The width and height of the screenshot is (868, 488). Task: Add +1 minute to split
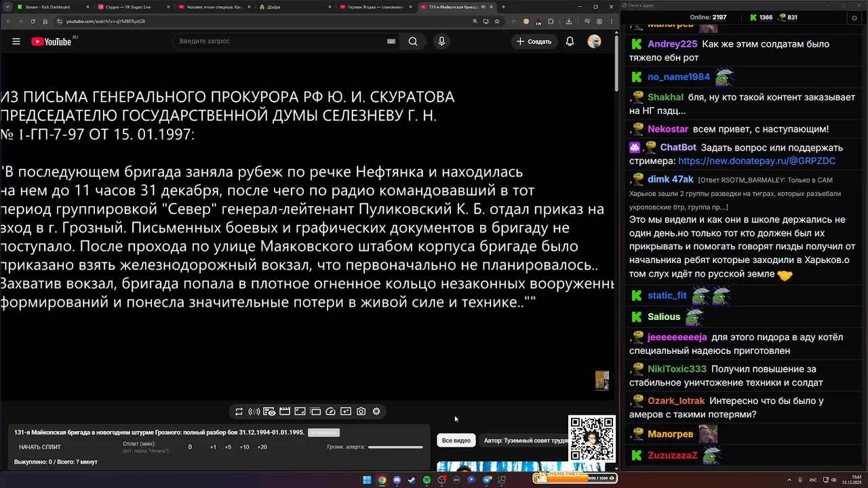tap(213, 447)
